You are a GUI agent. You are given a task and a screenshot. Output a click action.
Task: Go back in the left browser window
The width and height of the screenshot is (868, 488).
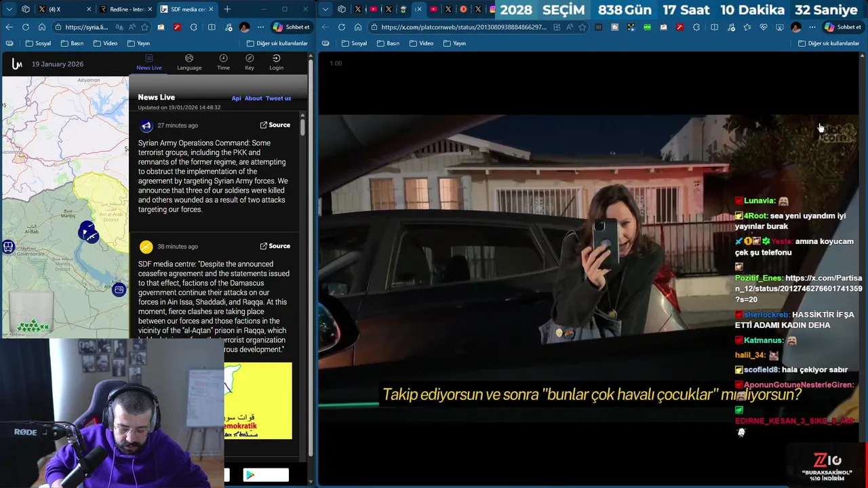click(9, 27)
